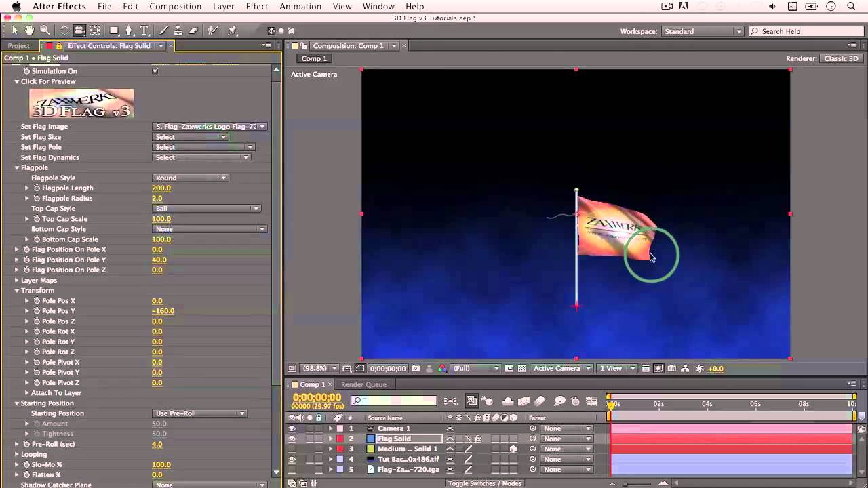Click the Graph Editor icon in timeline
The width and height of the screenshot is (868, 488).
coord(591,401)
